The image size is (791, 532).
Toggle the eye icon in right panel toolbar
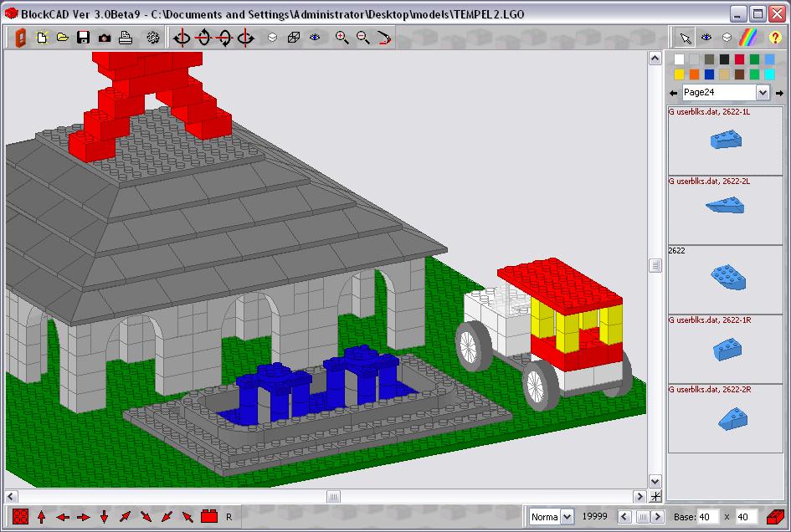coord(706,37)
